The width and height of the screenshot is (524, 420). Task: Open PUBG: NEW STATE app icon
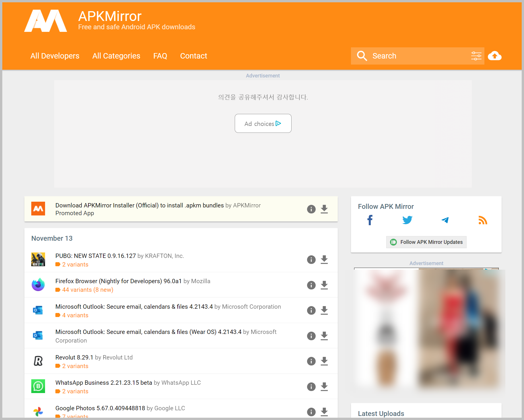tap(38, 260)
